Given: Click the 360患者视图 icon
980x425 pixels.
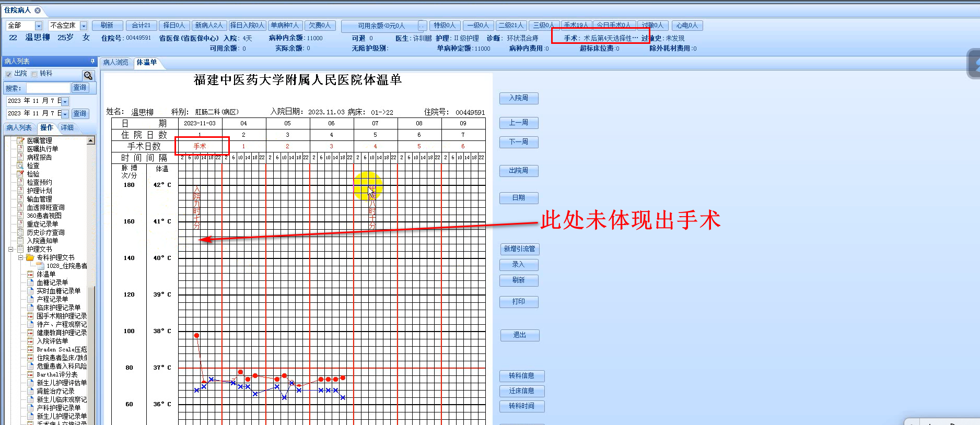Looking at the screenshot, I should 21,216.
